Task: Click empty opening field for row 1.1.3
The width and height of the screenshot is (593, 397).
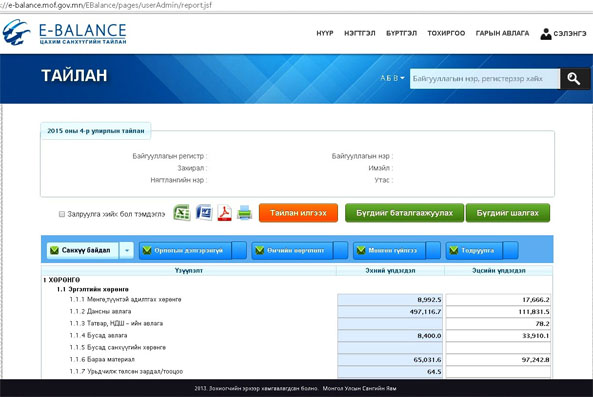Action: point(390,324)
